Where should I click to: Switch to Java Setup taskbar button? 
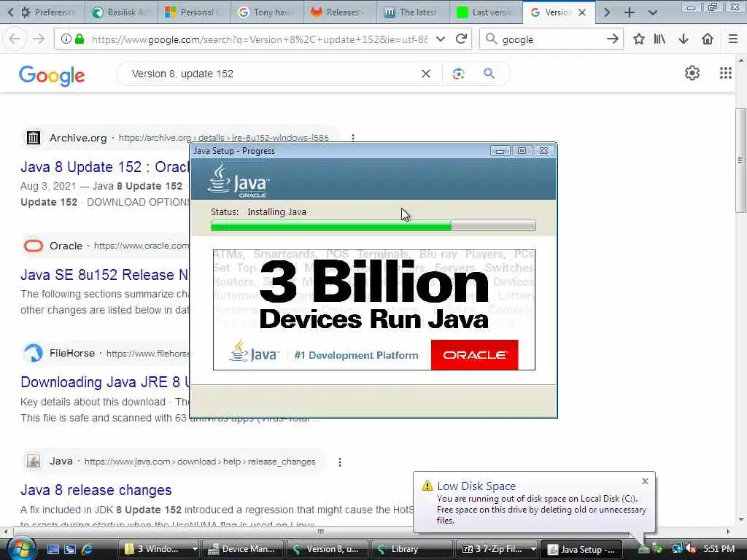581,549
